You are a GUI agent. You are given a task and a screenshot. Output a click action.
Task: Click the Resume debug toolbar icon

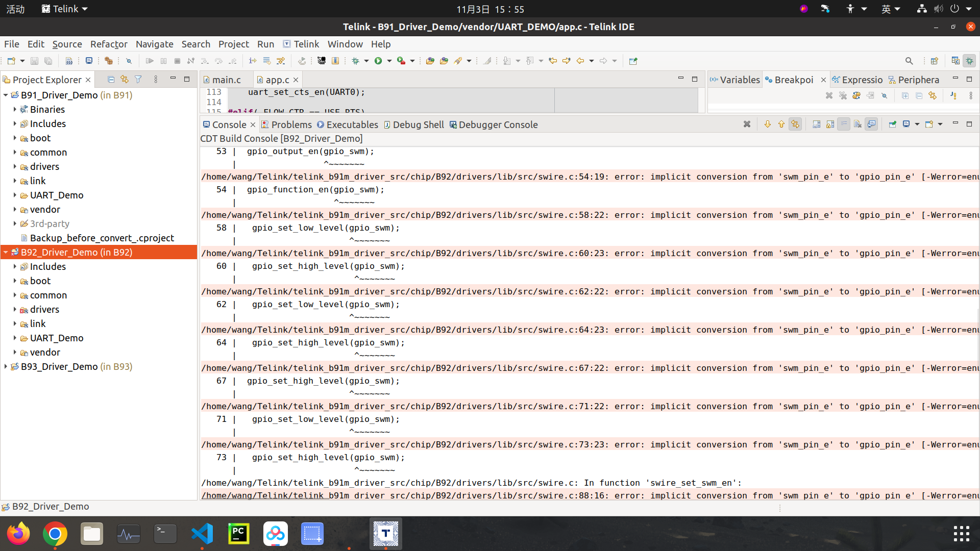(x=150, y=61)
